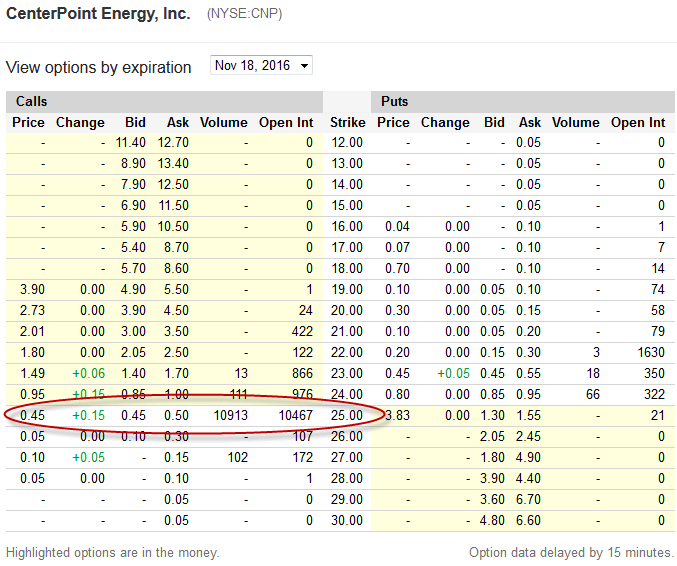Click the Calls Open Int column header

(x=286, y=123)
